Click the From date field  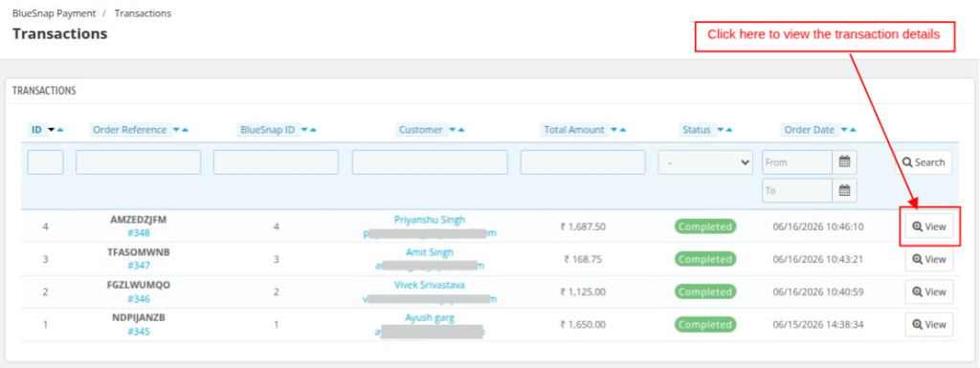[x=797, y=162]
